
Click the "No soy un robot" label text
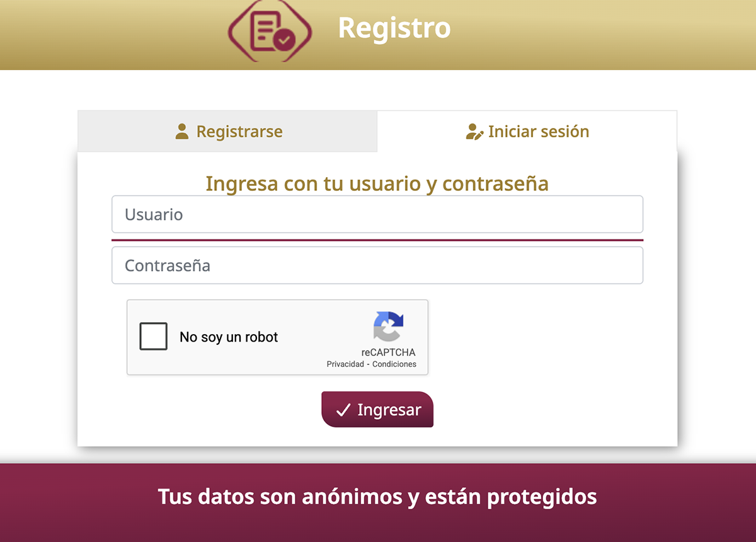[229, 337]
